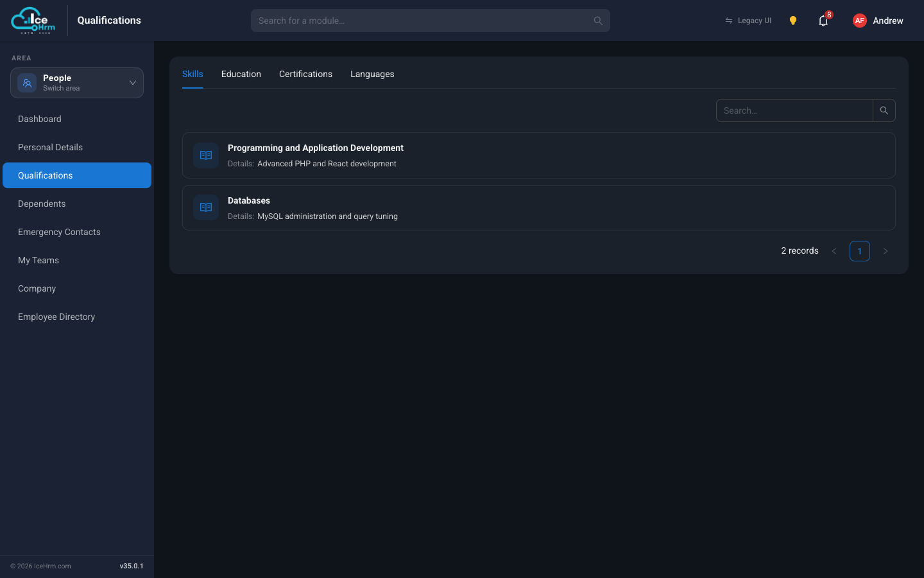Click the AF user avatar

pos(860,21)
